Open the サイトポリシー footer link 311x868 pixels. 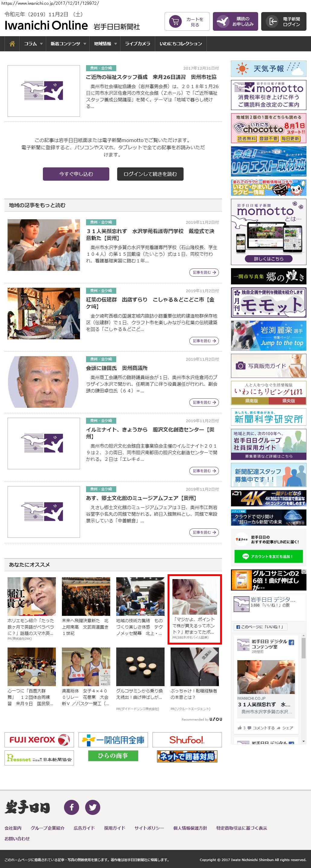coord(149,828)
